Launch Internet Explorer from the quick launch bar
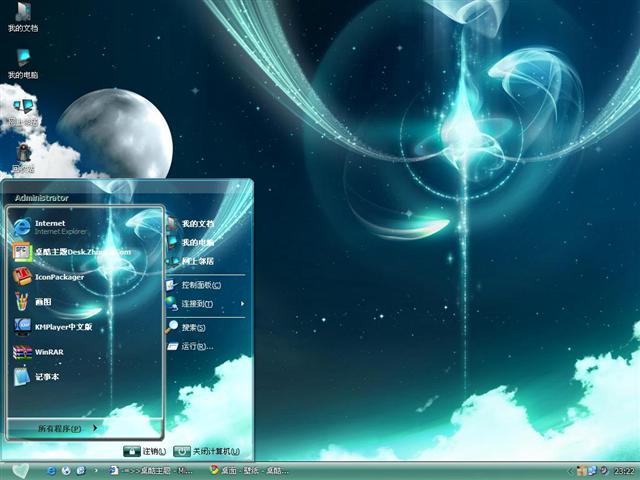This screenshot has height=480, width=640. pos(51,471)
